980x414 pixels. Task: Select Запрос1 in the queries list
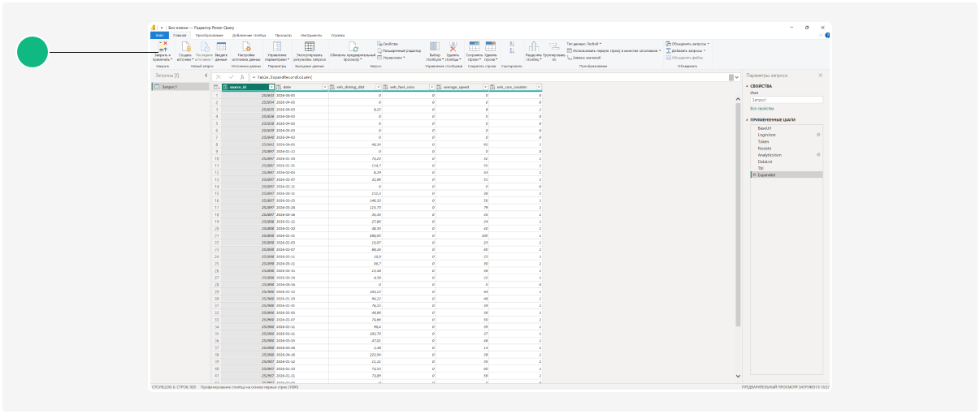180,86
